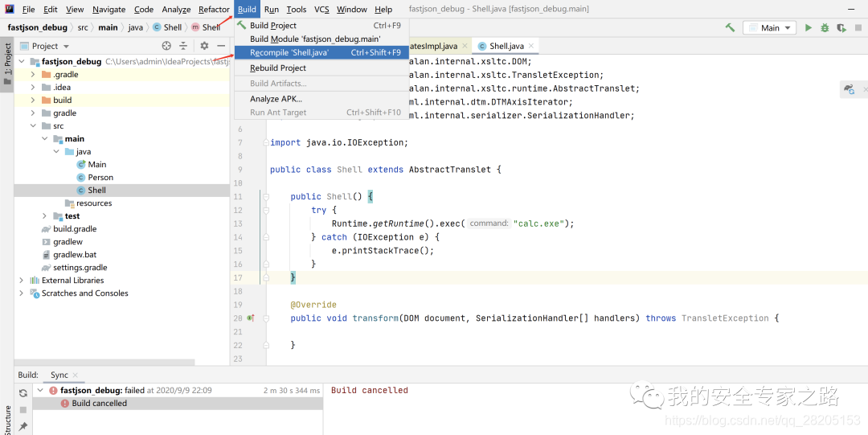Click the Load Gradle Changes floating icon
The image size is (868, 435).
click(x=849, y=88)
